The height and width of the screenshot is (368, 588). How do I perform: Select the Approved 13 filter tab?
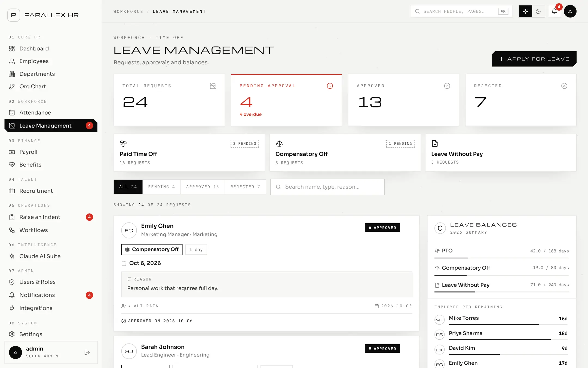[x=203, y=187]
